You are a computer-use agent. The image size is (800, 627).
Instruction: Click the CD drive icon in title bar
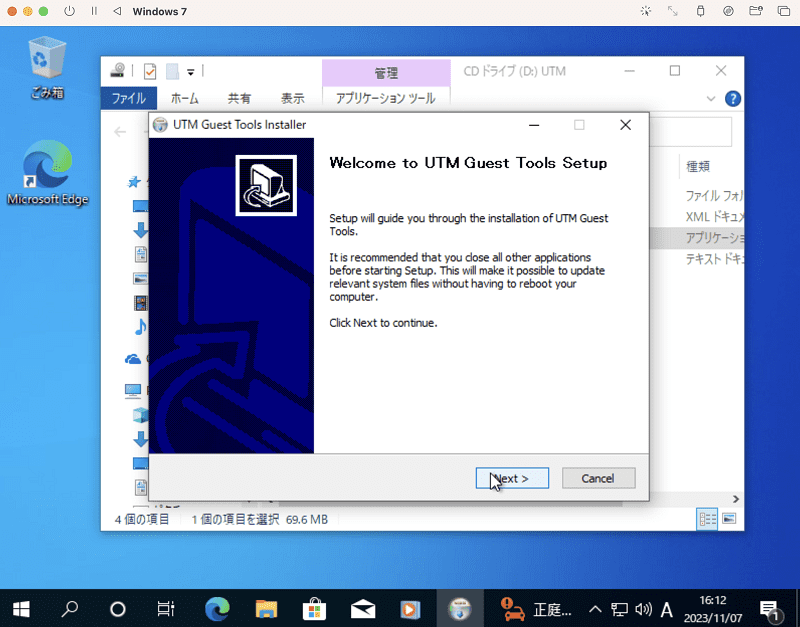click(x=118, y=70)
